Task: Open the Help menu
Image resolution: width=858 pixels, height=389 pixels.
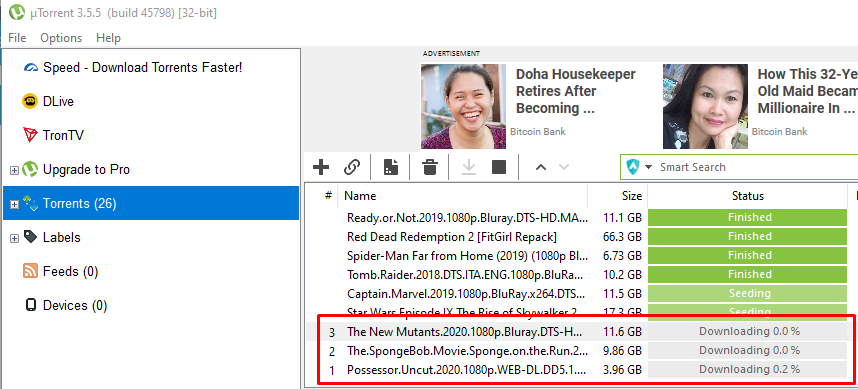Action: tap(108, 38)
